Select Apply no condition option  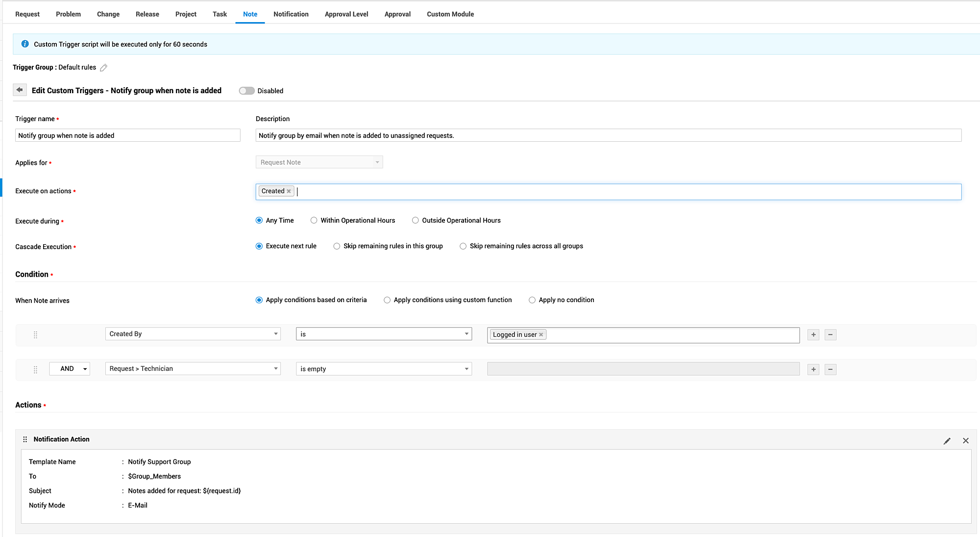point(532,300)
